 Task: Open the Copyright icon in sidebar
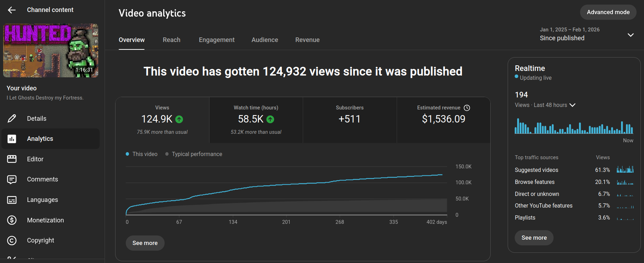pos(12,240)
